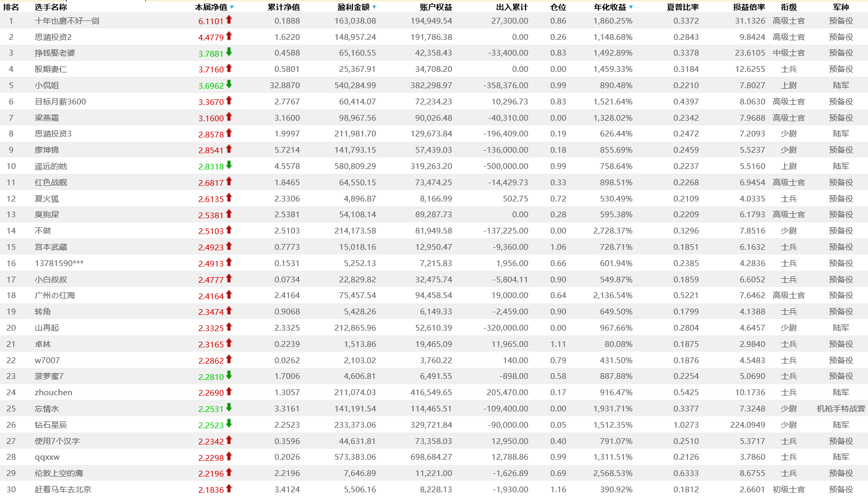Screen dimensions: 868x497
Task: Click the 夏普比率 column header
Action: pos(682,7)
